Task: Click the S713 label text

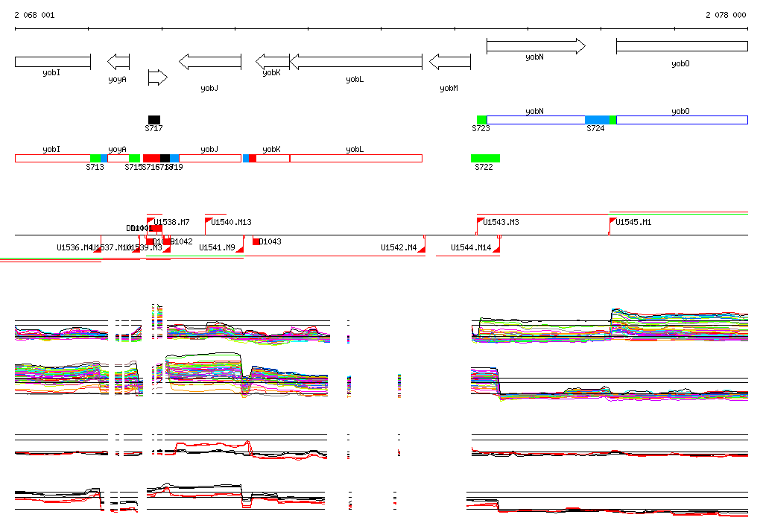Action: tap(95, 167)
